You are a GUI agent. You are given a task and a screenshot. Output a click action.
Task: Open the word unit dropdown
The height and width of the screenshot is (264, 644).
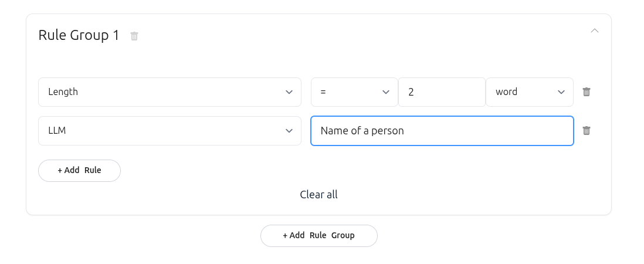(x=529, y=92)
